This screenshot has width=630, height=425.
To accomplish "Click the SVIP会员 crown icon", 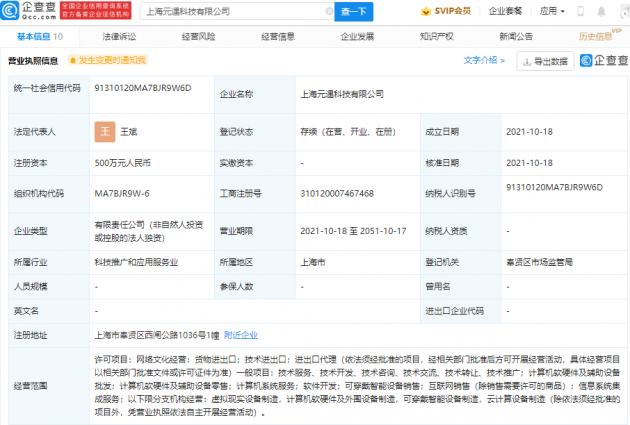I will 425,12.
